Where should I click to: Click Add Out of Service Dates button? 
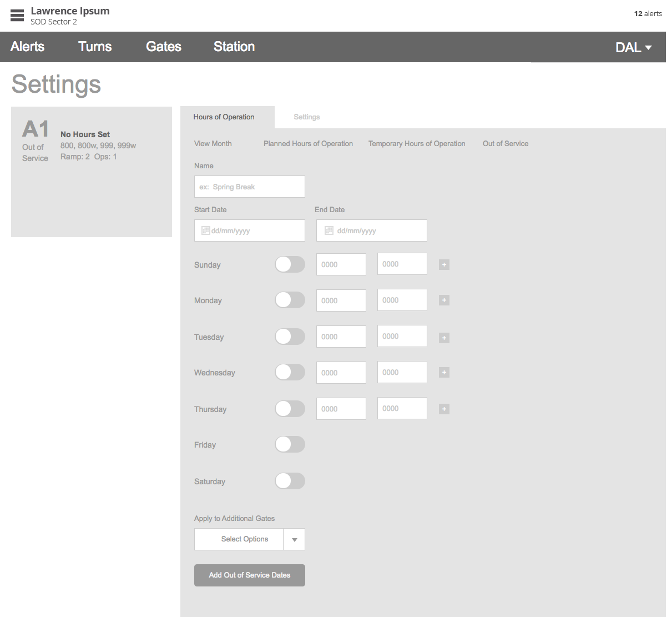[250, 575]
